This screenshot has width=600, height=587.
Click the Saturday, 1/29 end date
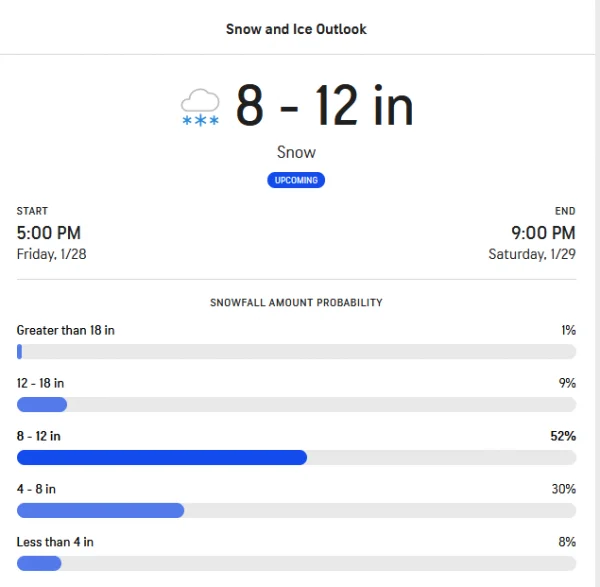pos(532,254)
